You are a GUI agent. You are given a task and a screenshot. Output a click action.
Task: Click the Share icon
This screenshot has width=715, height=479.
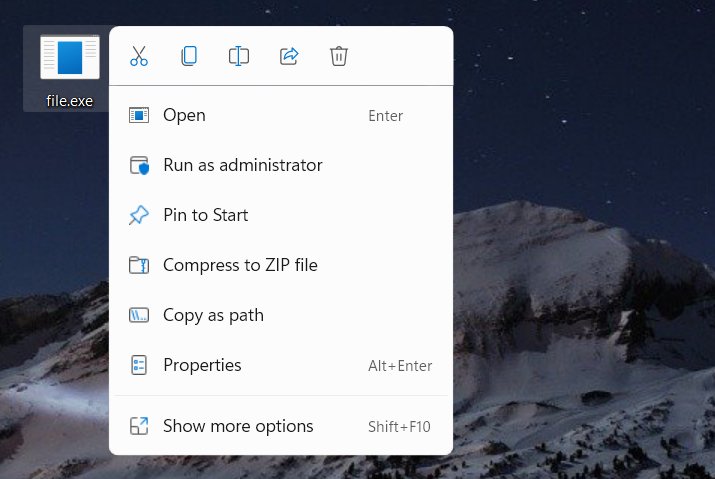click(289, 56)
